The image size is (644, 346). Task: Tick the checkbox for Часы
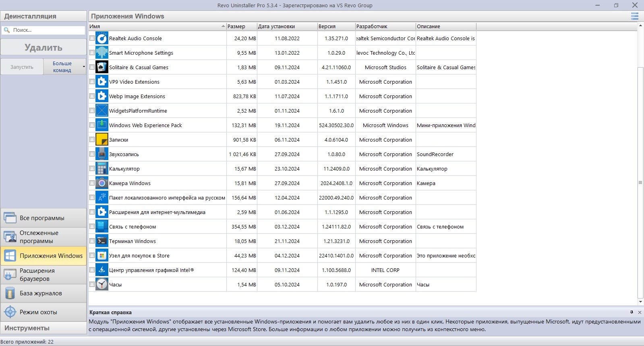click(x=92, y=284)
